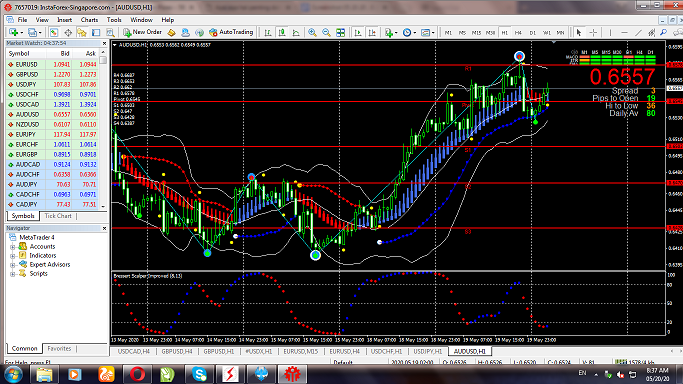Open the Strategy Tester icon
This screenshot has width=683, height=384.
pyautogui.click(x=110, y=32)
